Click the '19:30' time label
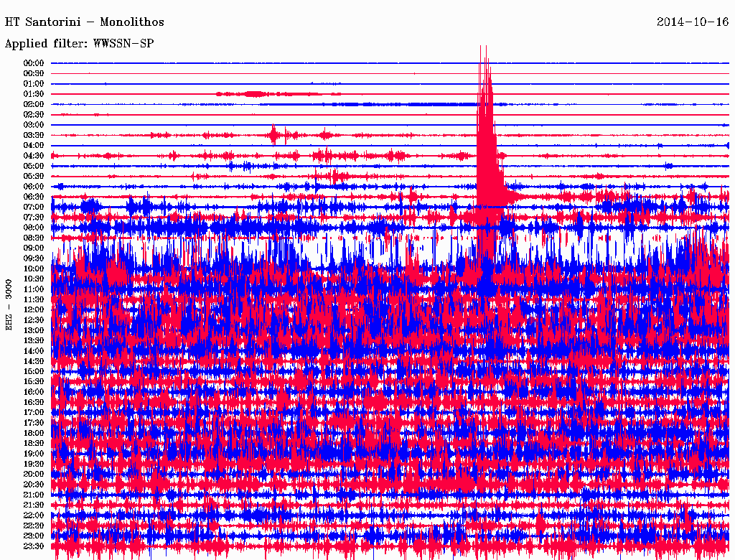Screen dimensions: 735x560 (x=34, y=464)
